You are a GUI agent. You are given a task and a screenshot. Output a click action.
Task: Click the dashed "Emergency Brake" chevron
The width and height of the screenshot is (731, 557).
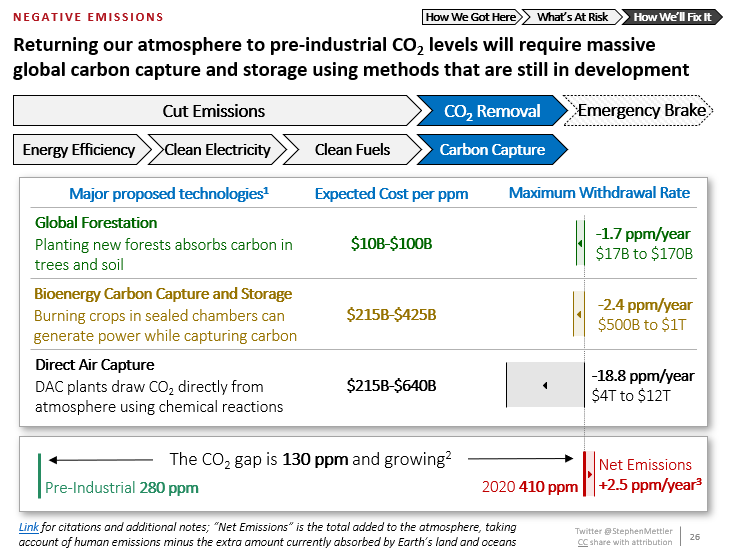pos(640,110)
